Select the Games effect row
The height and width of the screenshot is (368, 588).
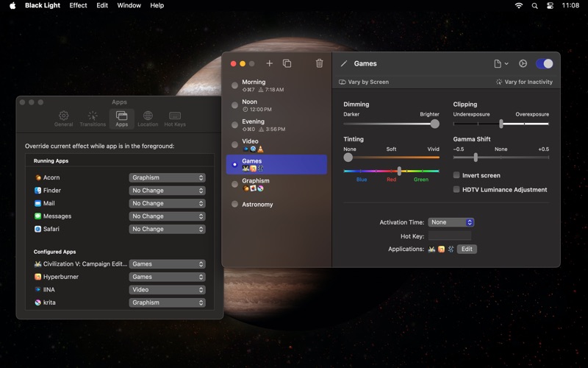276,164
